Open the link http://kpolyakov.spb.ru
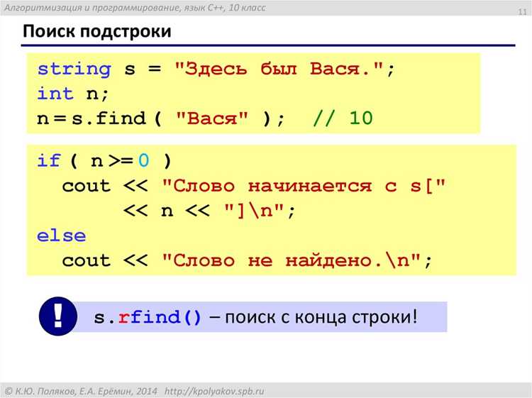The height and width of the screenshot is (398, 532). point(214,391)
